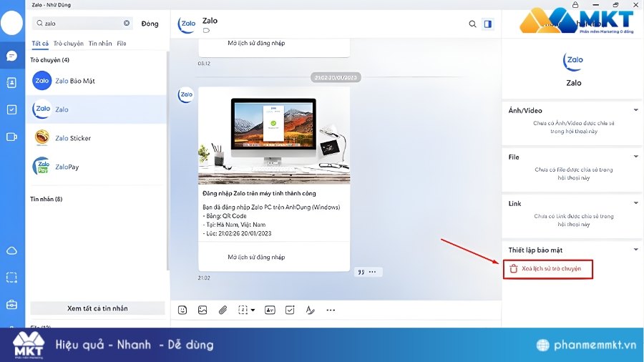Quote reply to the login message
The image size is (644, 362).
point(361,272)
